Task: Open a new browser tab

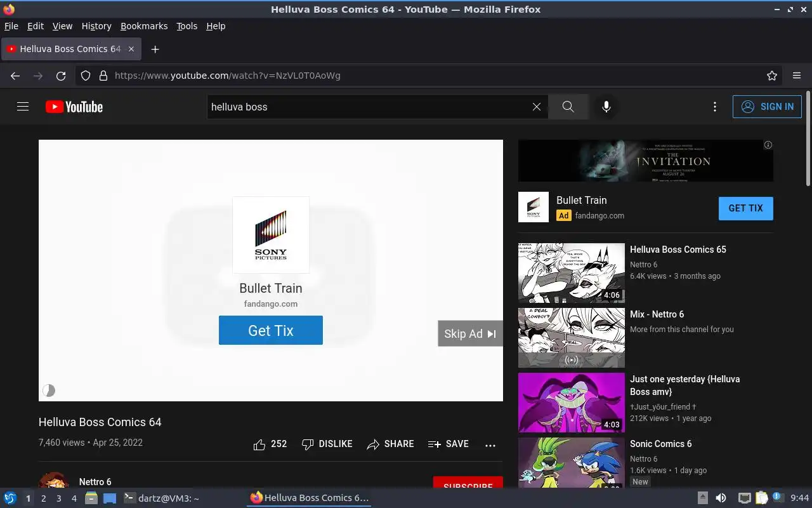Action: (155, 49)
